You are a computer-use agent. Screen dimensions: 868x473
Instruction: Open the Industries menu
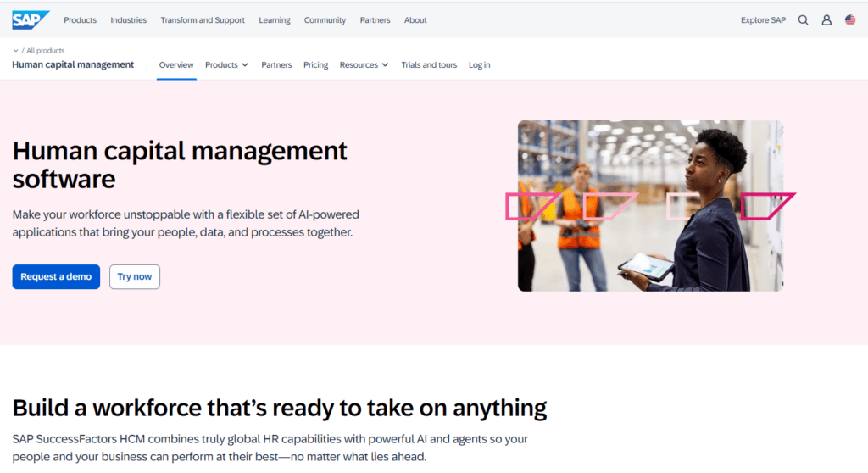(128, 20)
